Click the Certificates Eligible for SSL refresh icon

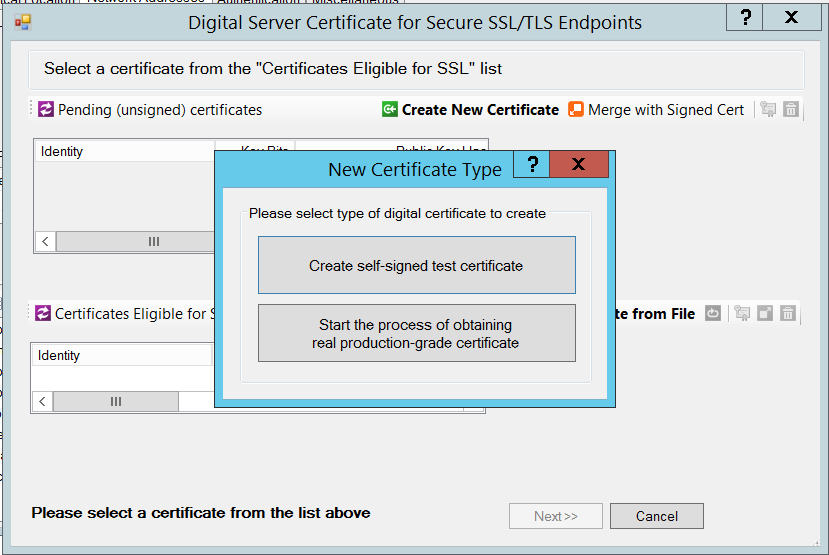[x=43, y=313]
